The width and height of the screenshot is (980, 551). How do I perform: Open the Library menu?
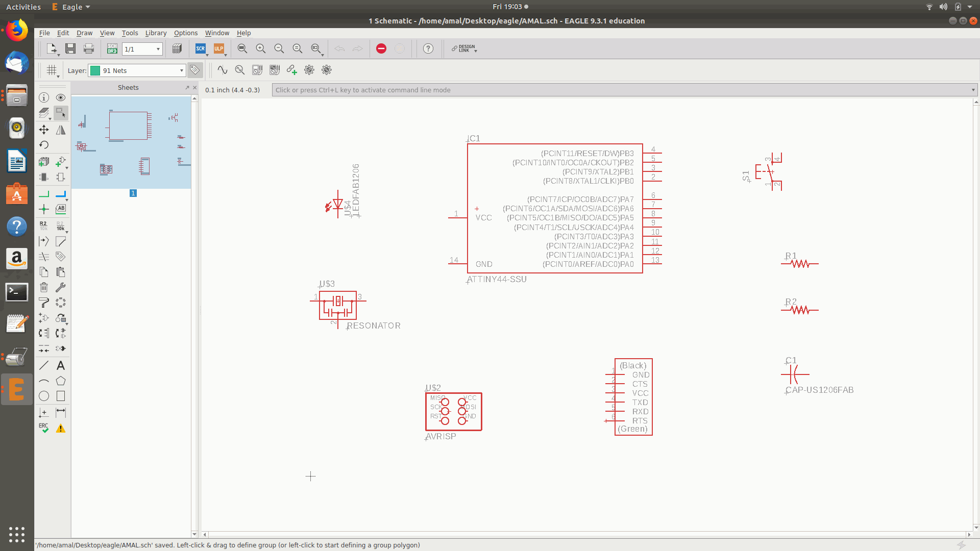coord(156,33)
